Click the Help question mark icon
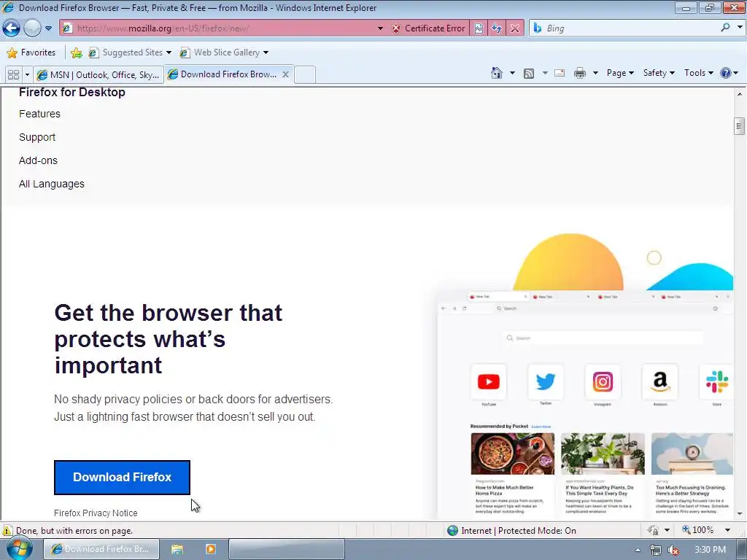The height and width of the screenshot is (560, 747). [726, 73]
